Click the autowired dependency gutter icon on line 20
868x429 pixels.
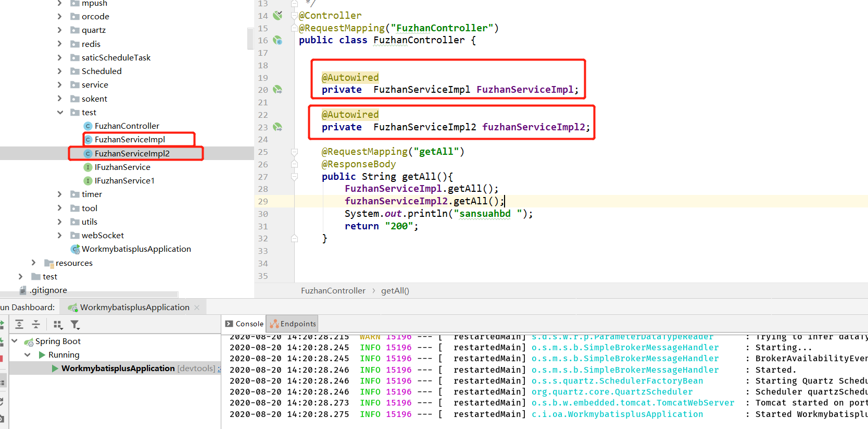[x=278, y=90]
